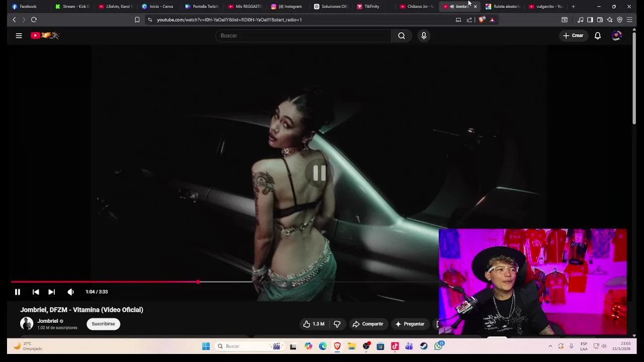
Task: Click the tab search icon in toolbar
Action: pyautogui.click(x=565, y=20)
